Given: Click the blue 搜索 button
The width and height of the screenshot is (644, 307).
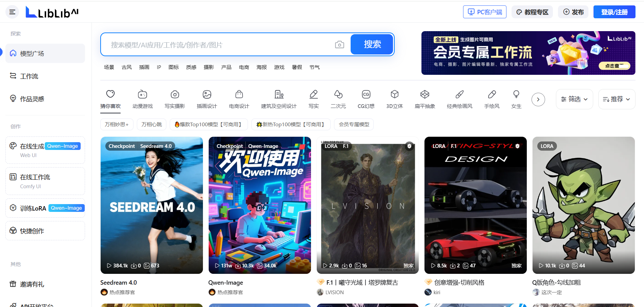Looking at the screenshot, I should (372, 44).
